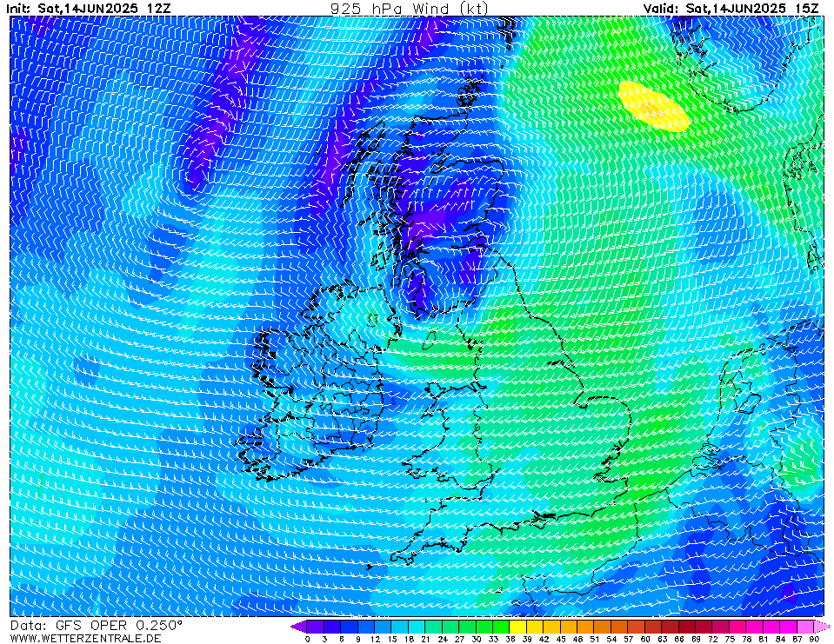Select the legend swatch between 84 and 87

point(788,627)
